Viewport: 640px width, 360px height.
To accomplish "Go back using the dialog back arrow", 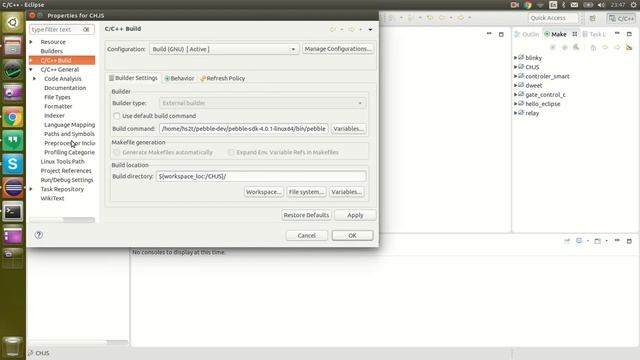I will click(333, 29).
